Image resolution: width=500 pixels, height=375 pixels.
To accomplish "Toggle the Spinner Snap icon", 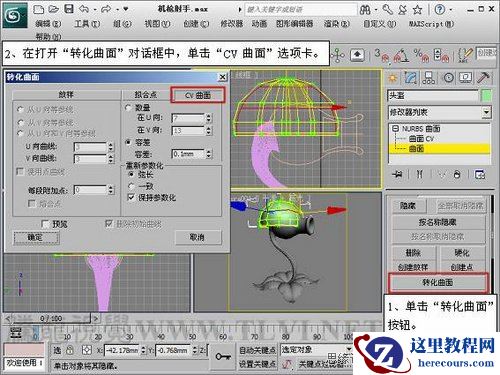I will pos(441,55).
